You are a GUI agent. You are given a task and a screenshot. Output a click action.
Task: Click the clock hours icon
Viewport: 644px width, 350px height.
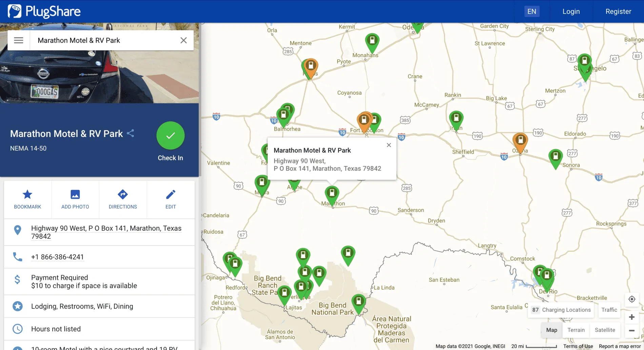17,329
